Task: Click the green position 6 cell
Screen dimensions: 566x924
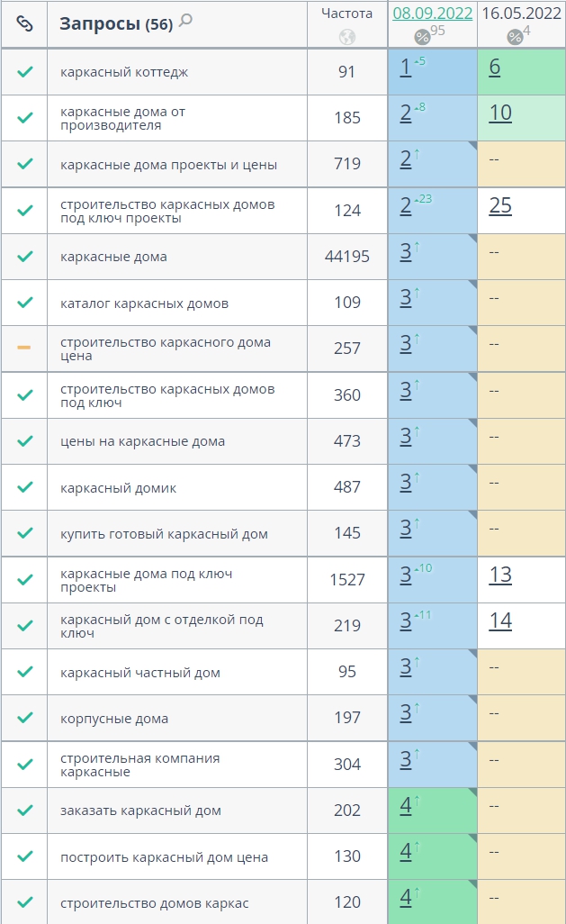Action: pyautogui.click(x=521, y=71)
